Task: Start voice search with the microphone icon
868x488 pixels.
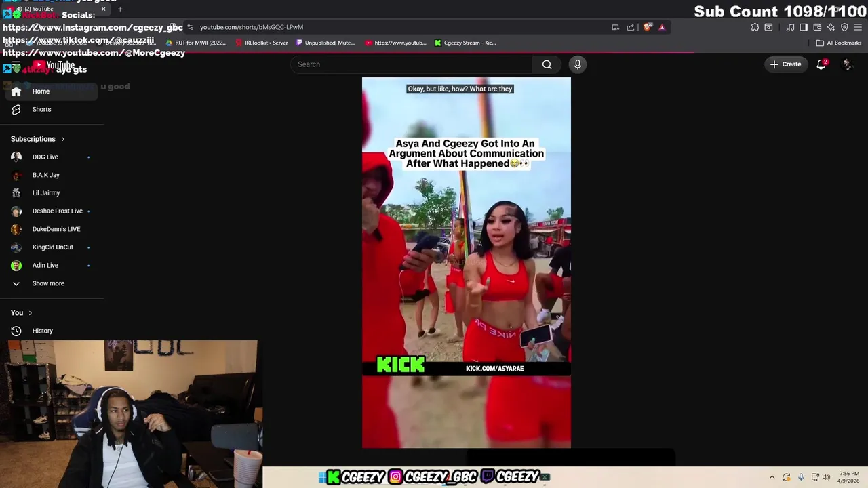Action: [x=578, y=64]
